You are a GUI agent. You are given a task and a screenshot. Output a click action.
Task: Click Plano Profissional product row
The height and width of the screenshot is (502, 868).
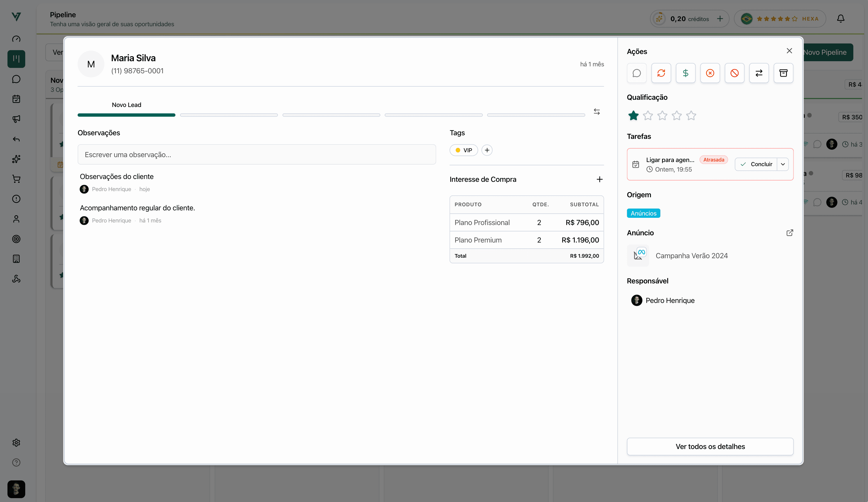(526, 222)
